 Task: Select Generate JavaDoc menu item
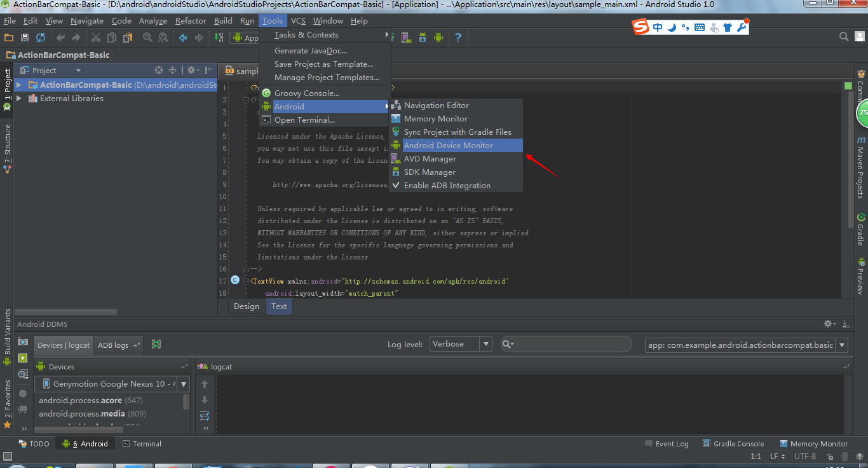click(x=325, y=51)
